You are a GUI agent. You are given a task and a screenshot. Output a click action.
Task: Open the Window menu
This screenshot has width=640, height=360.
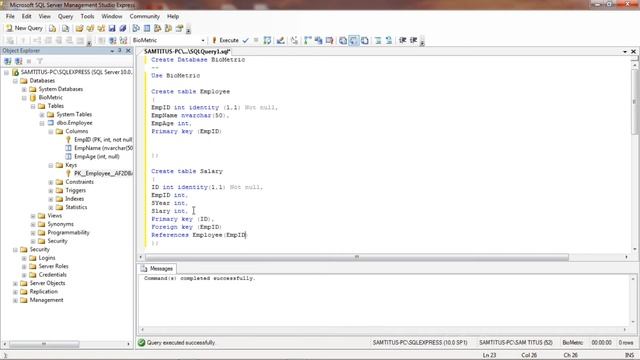coord(112,16)
